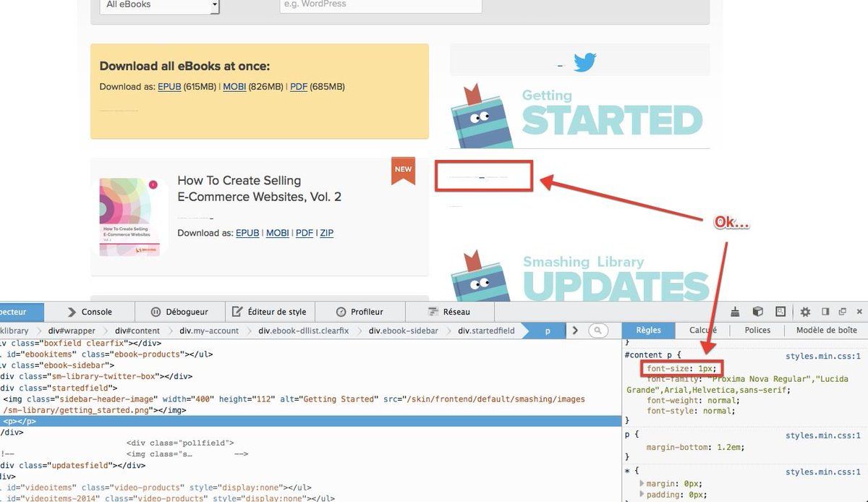868x502 pixels.
Task: Close the developer tools panel
Action: tap(859, 312)
